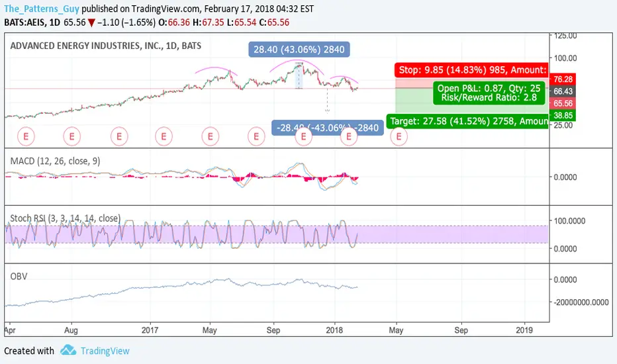Click the leftmost E earnings marker
The image size is (617, 364).
26,136
